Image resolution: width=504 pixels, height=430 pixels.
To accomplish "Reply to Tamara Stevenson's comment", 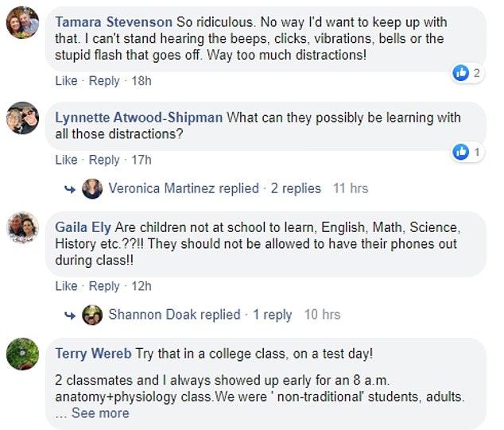I will [x=104, y=81].
